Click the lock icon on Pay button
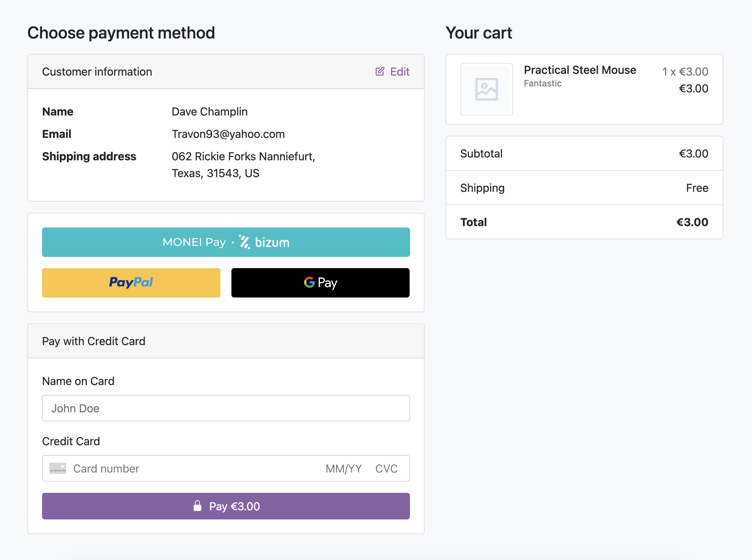Screen dimensions: 752x560 click(x=197, y=506)
